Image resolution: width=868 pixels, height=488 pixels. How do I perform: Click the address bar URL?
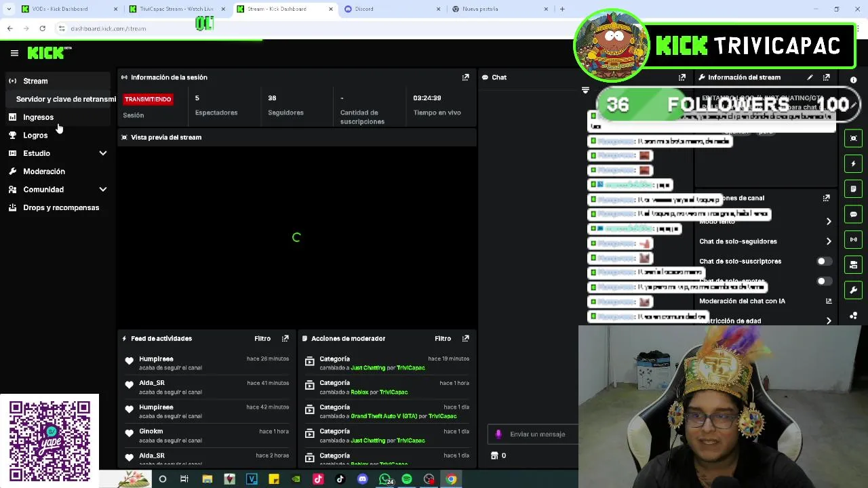click(x=108, y=28)
